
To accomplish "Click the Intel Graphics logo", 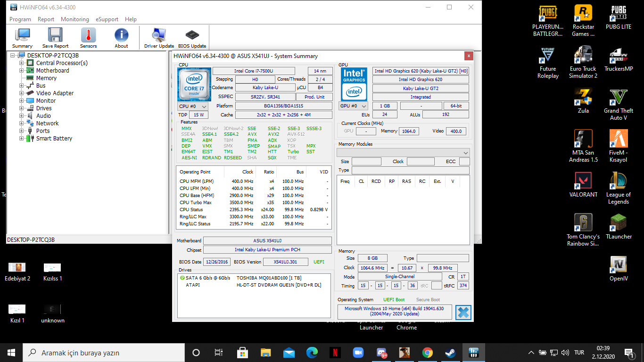I will click(x=354, y=84).
